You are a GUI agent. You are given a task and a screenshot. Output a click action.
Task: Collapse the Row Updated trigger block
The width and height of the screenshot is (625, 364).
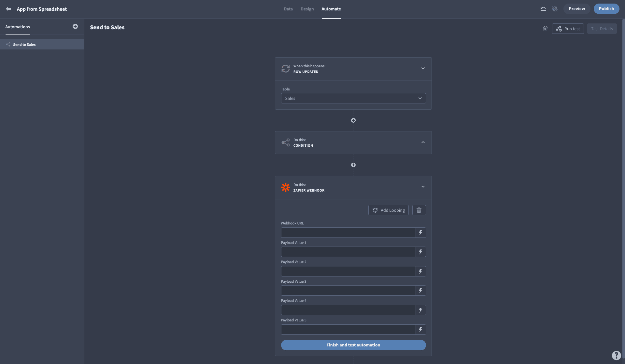423,68
